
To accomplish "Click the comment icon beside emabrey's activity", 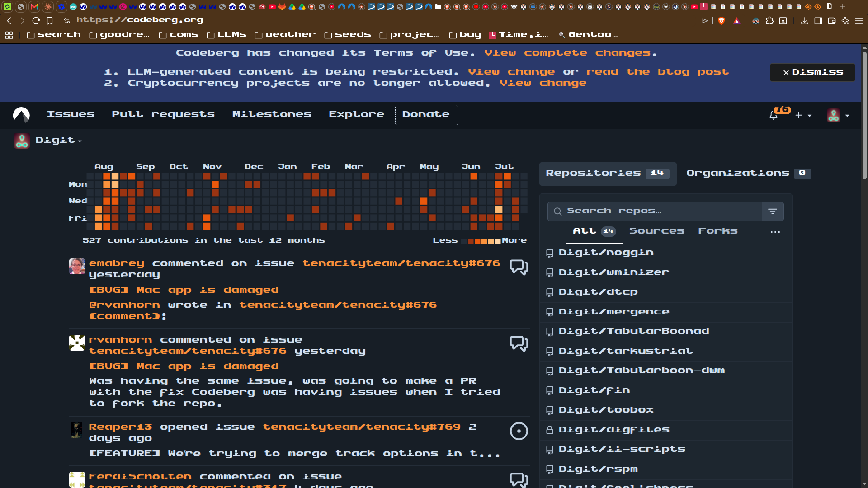I will point(519,267).
